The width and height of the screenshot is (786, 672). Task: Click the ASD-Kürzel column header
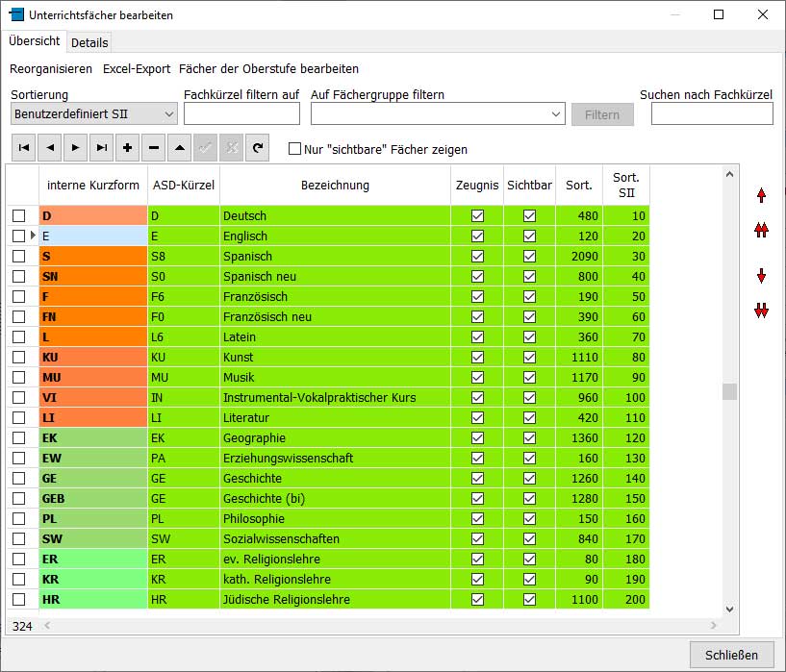click(184, 185)
